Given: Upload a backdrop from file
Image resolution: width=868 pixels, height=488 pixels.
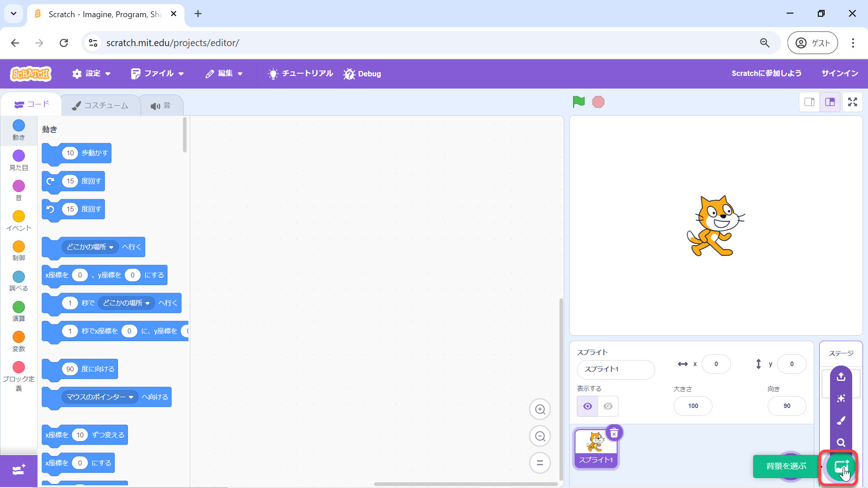Looking at the screenshot, I should [841, 376].
